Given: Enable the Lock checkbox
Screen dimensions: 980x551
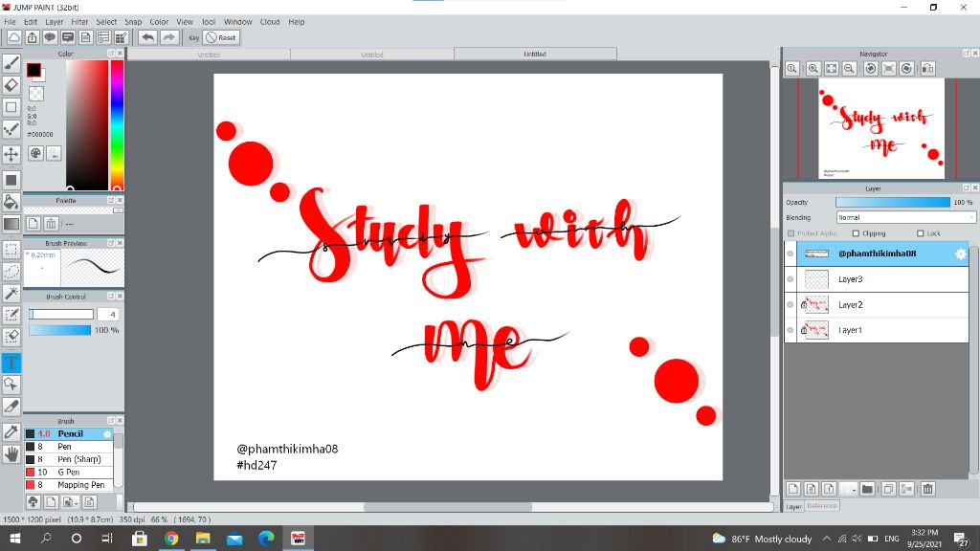Looking at the screenshot, I should 920,233.
